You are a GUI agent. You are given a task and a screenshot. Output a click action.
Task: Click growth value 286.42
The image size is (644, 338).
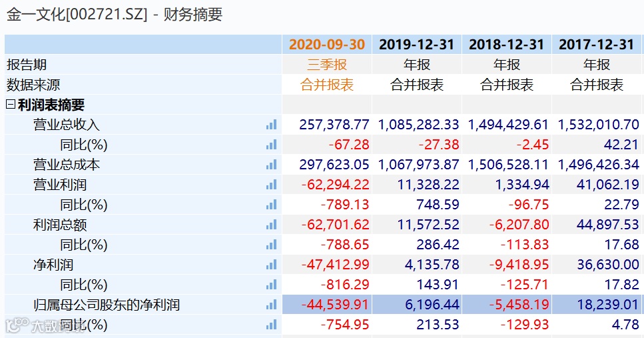438,245
